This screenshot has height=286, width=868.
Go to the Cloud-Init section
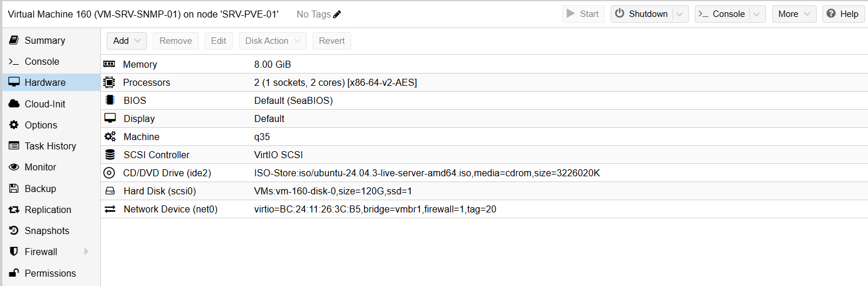click(44, 104)
